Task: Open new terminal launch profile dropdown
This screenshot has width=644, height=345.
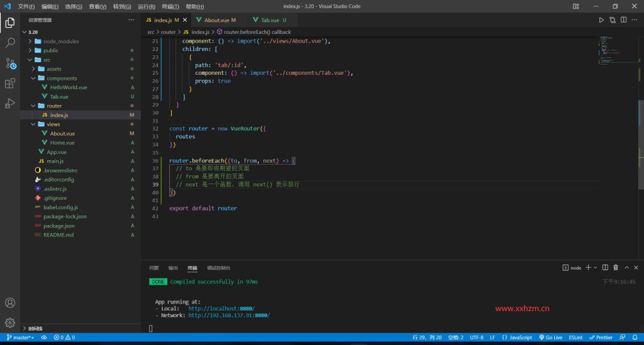Action: (596, 268)
